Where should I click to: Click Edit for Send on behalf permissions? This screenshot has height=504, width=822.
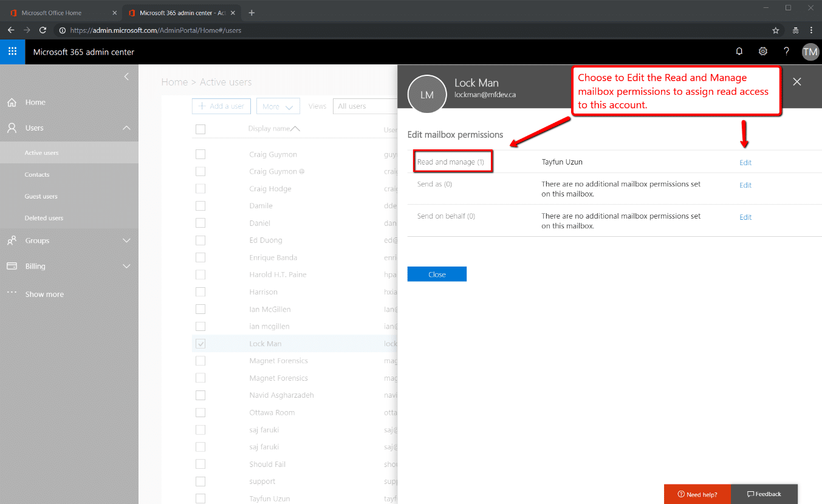click(745, 217)
